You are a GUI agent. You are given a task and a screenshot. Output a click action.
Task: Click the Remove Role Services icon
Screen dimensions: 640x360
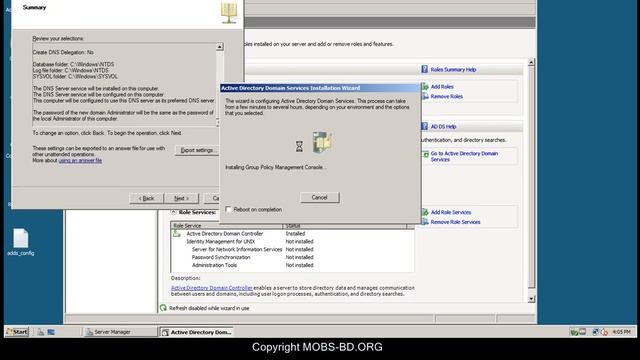point(425,222)
